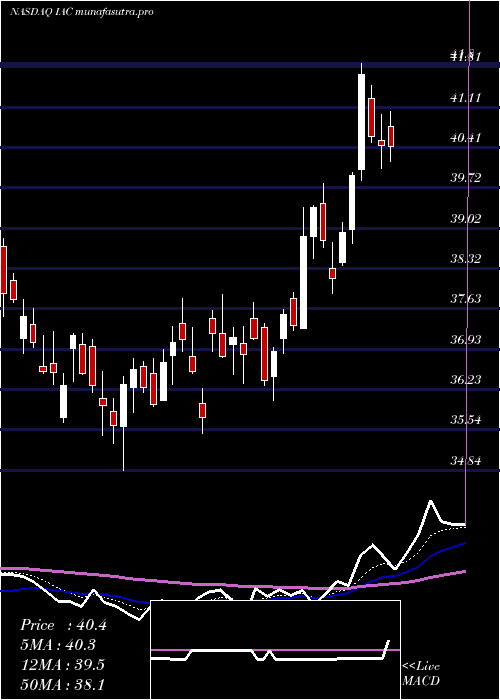Select the 38.32 price axis label
Screen dimensions: 500x700
[466, 258]
